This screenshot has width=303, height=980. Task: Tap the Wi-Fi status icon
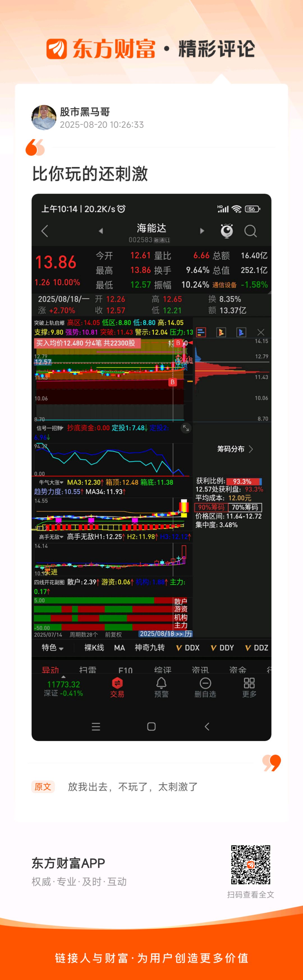[x=237, y=209]
